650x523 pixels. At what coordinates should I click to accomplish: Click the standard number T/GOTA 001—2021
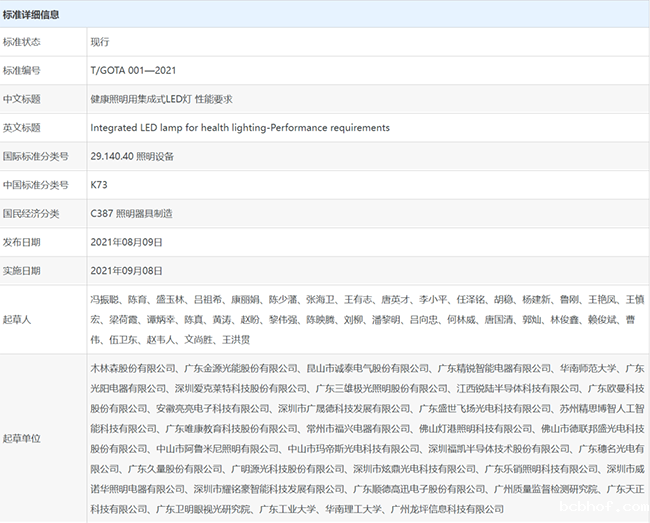(132, 71)
